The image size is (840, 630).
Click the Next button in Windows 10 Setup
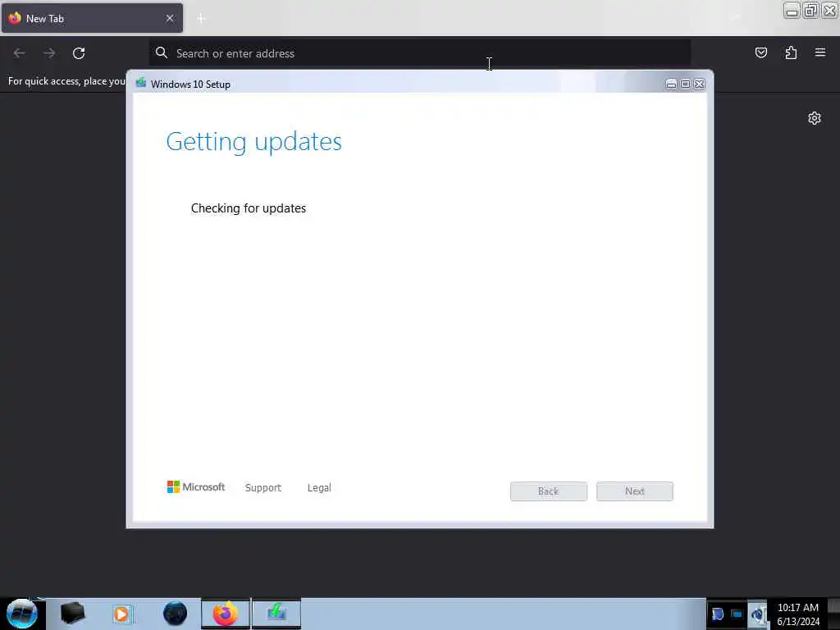click(x=635, y=491)
